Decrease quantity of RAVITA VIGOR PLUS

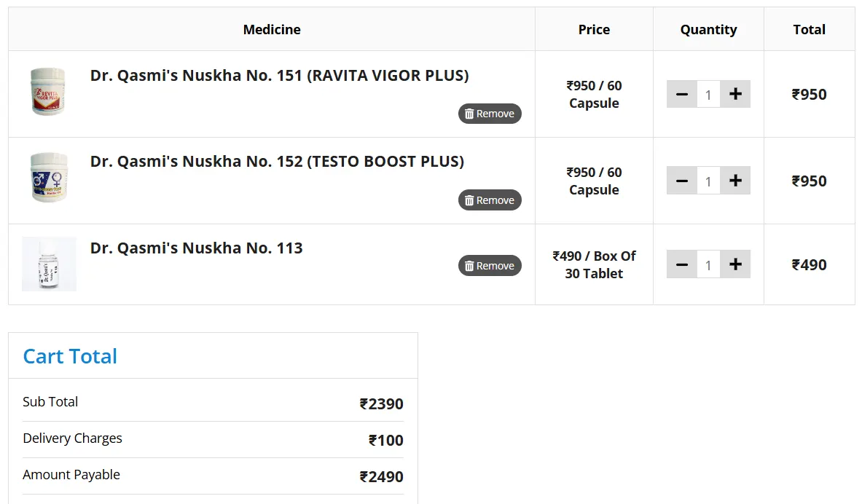[682, 94]
